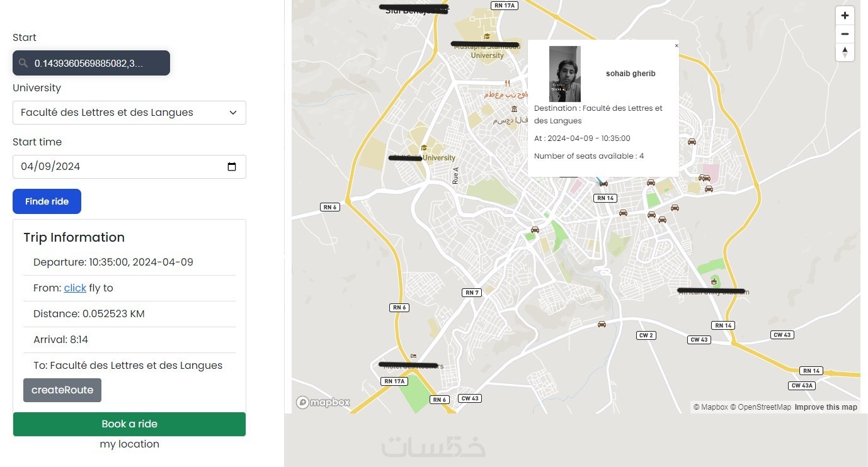The width and height of the screenshot is (868, 467).
Task: Click the 'click' fly to link
Action: pyautogui.click(x=75, y=288)
